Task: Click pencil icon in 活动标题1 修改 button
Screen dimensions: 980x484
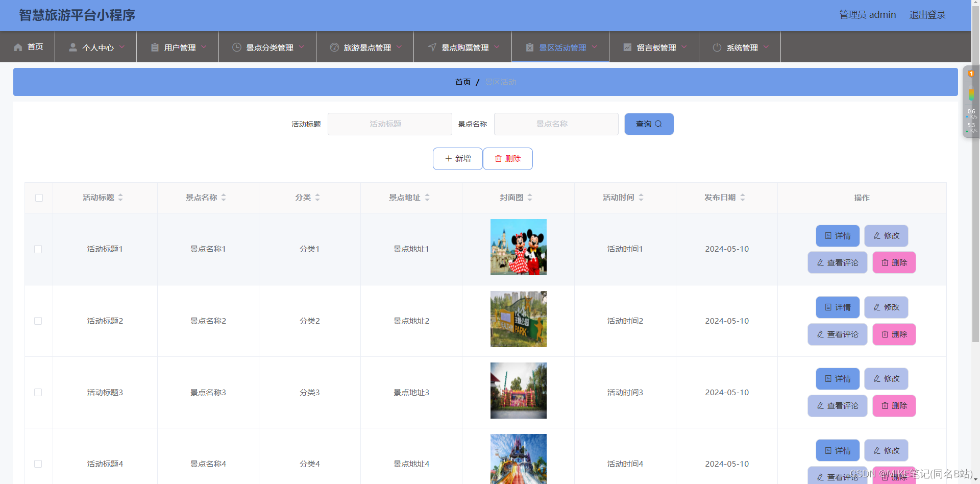Action: coord(877,236)
